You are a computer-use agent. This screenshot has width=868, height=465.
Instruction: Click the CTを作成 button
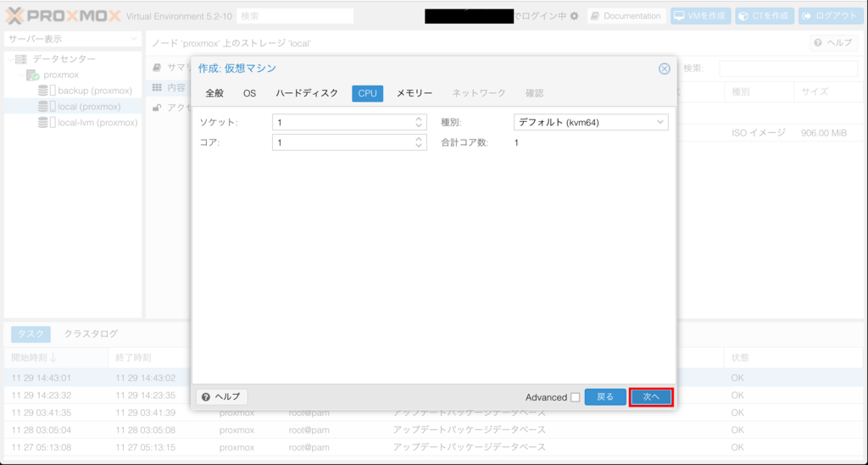pyautogui.click(x=765, y=16)
